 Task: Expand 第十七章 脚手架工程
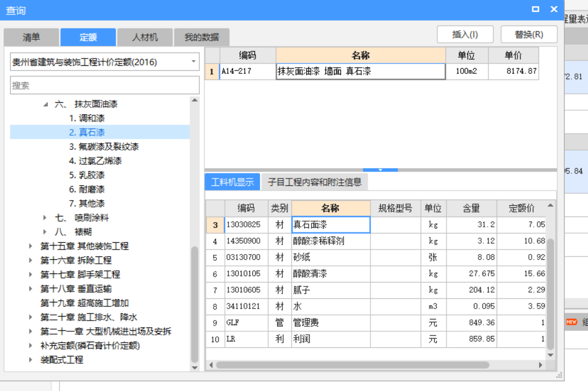31,274
